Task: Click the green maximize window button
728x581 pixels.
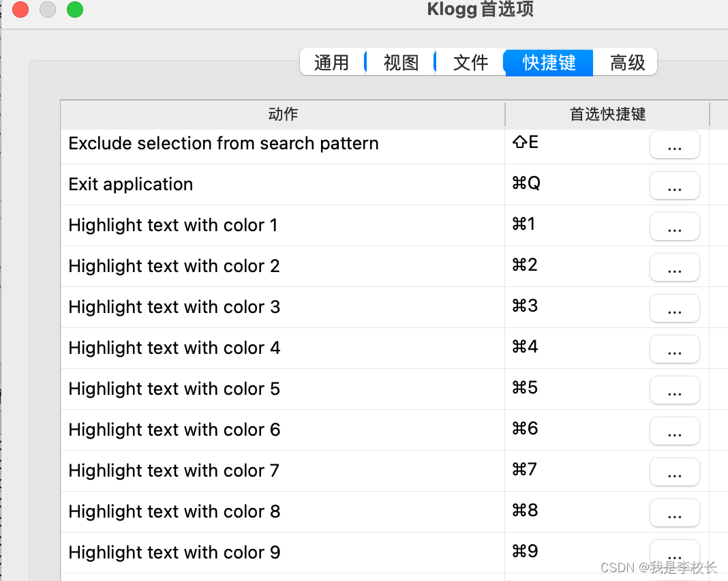Action: click(75, 10)
